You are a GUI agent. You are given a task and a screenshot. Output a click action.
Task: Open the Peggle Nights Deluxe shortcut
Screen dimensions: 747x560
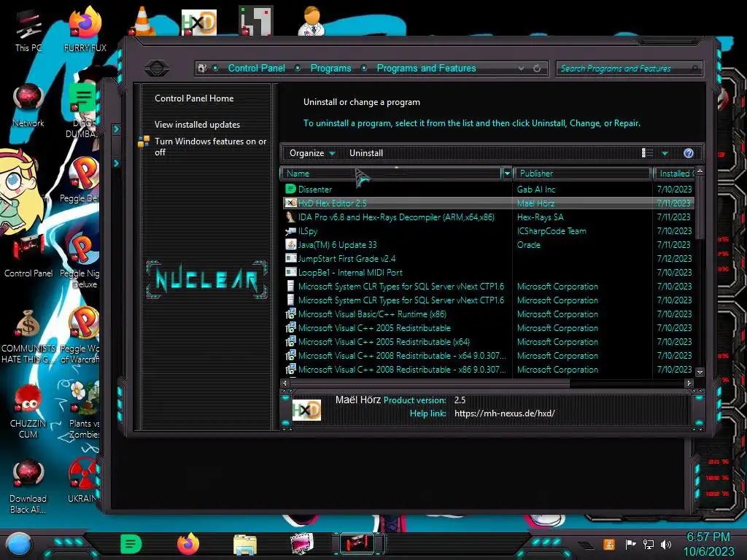[x=80, y=260]
